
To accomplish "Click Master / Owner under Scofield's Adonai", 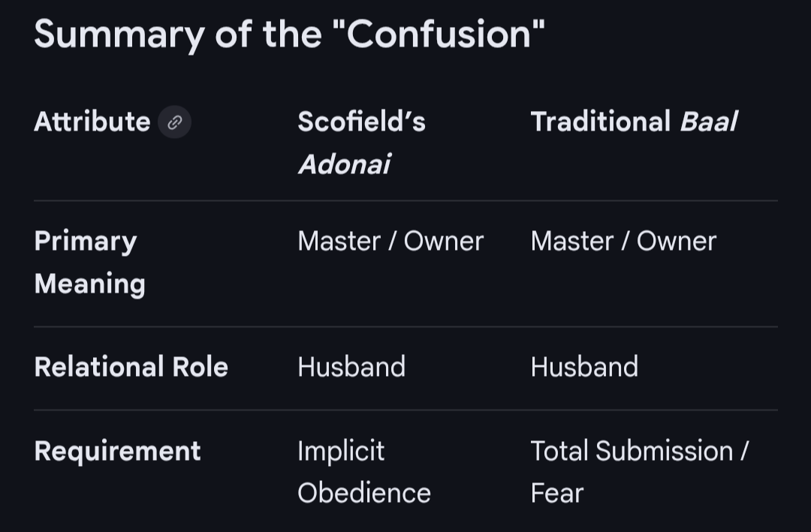I will coord(390,241).
